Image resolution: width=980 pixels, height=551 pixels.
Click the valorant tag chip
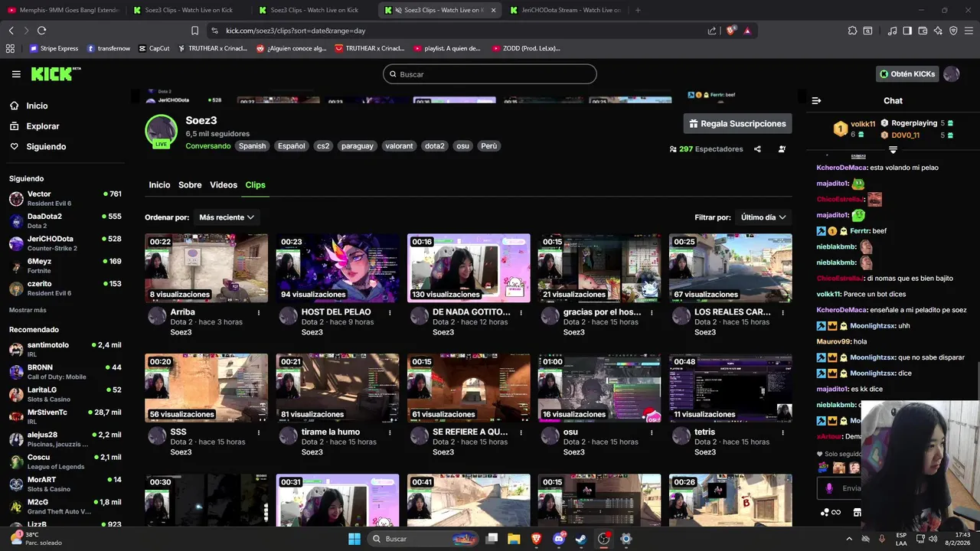tap(399, 146)
